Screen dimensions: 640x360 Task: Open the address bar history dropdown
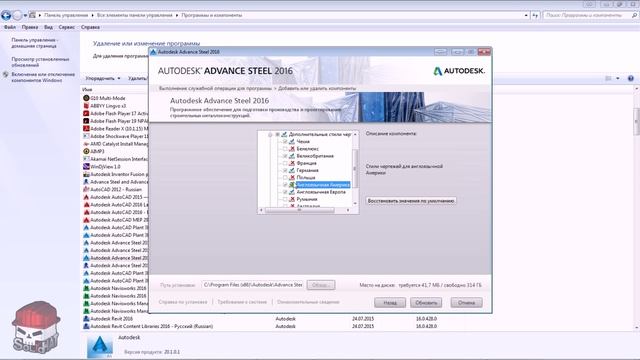526,15
